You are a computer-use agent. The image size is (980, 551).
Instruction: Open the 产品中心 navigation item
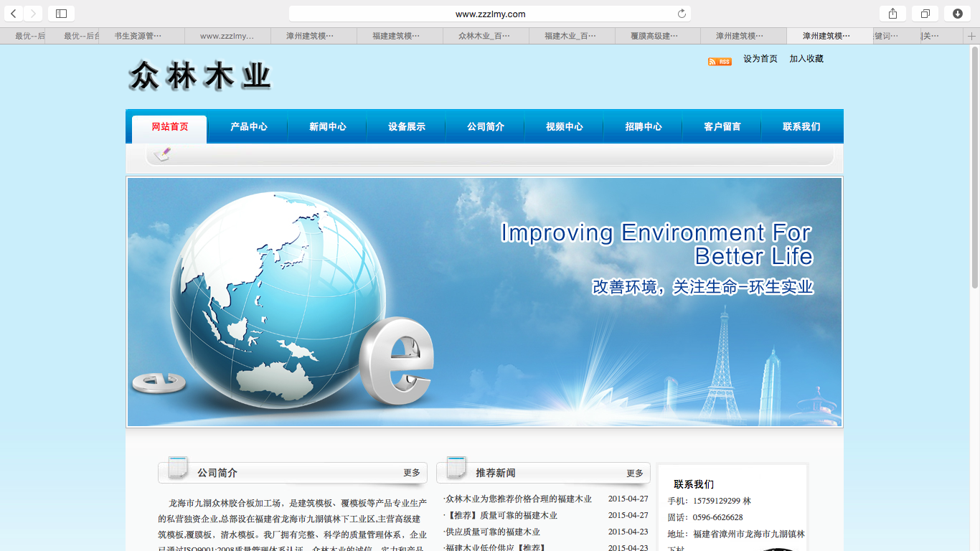pos(249,127)
